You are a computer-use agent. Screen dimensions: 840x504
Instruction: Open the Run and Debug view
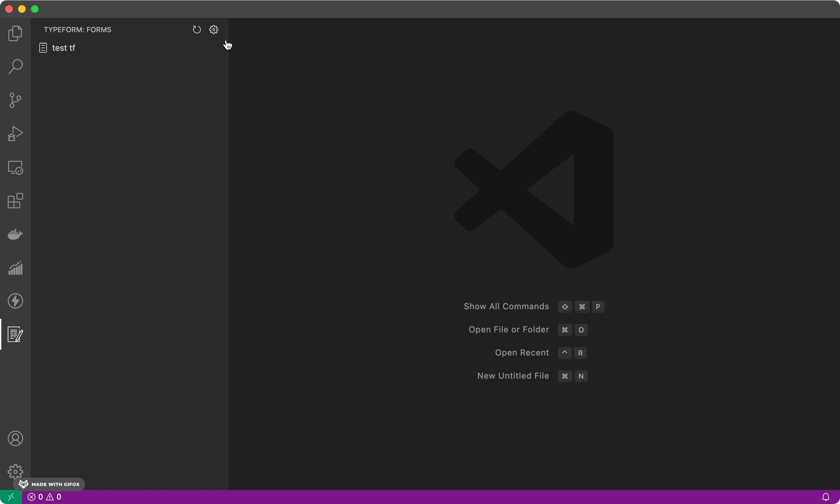click(15, 133)
